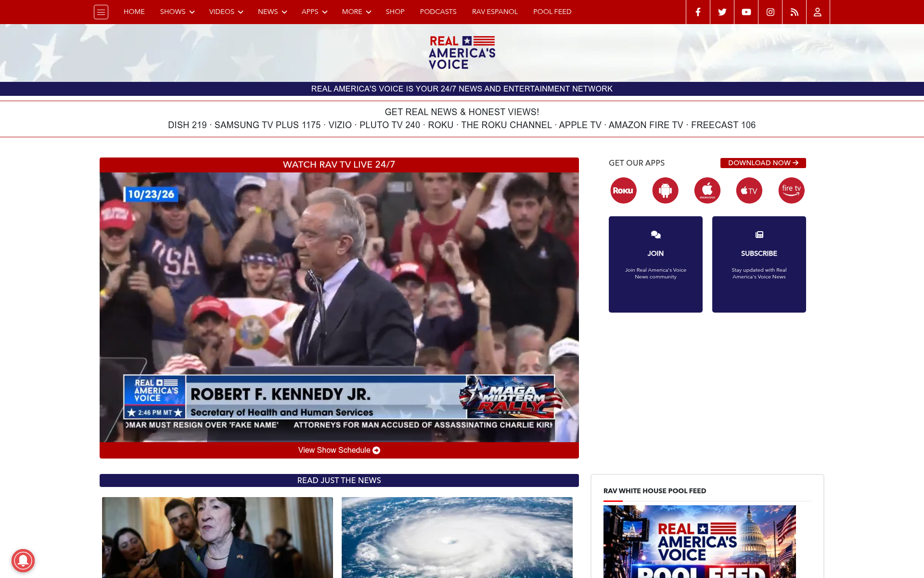
Task: Open the hurricane satellite news thumbnail
Action: (x=457, y=538)
